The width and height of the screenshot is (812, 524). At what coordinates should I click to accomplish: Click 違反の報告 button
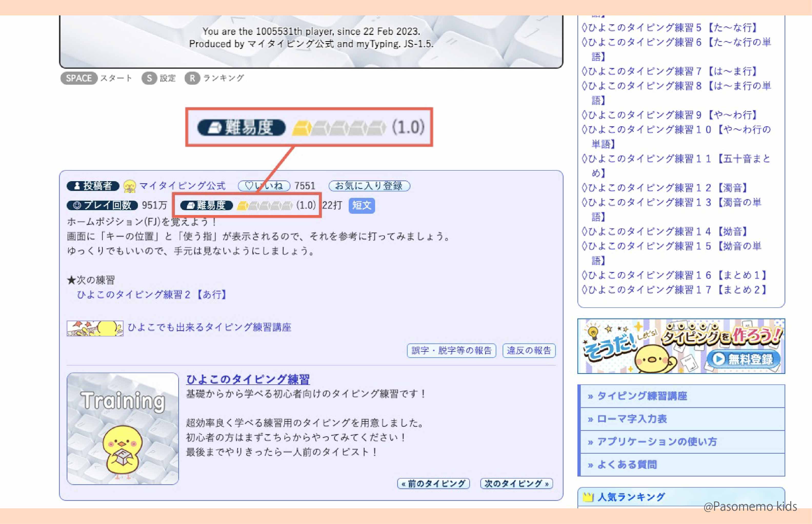click(x=529, y=351)
